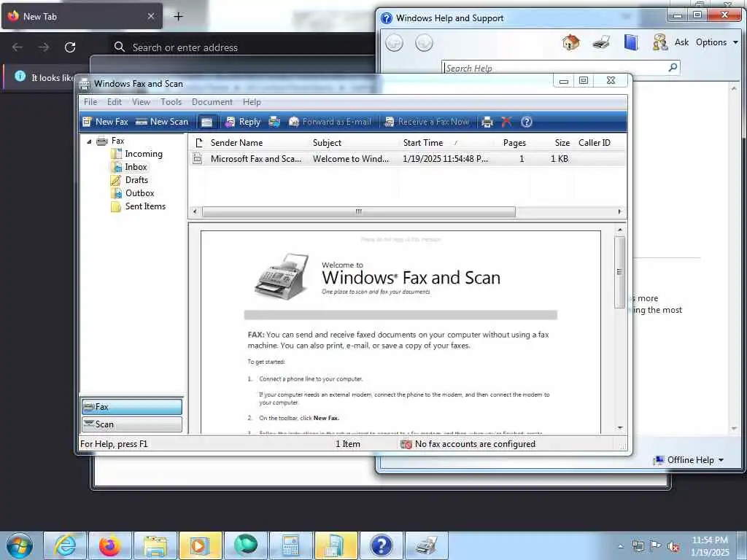Toggle the preview pane toolbar button
Image resolution: width=747 pixels, height=560 pixels.
pyautogui.click(x=206, y=122)
